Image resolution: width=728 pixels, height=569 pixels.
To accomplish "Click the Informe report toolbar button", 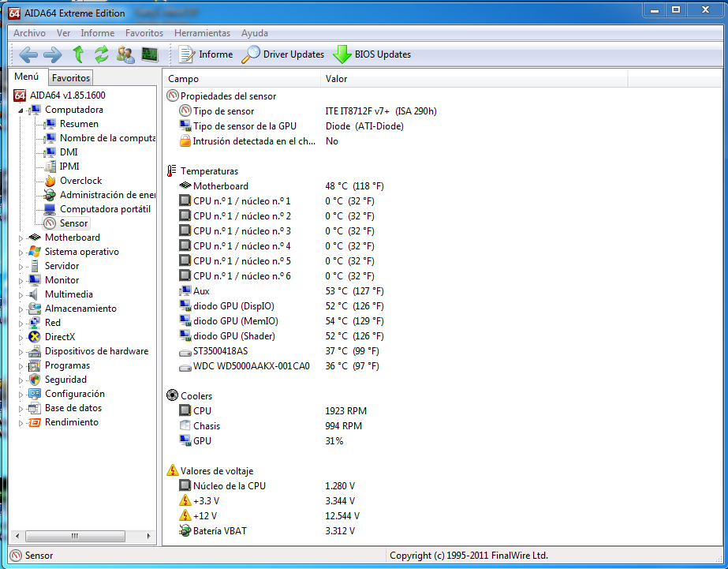I will click(x=206, y=54).
